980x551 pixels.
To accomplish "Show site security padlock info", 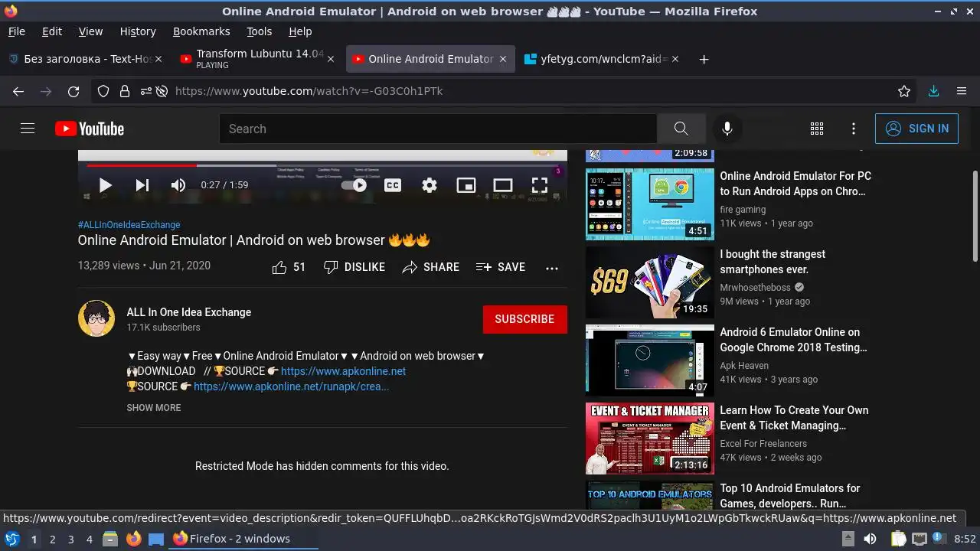I will (125, 91).
